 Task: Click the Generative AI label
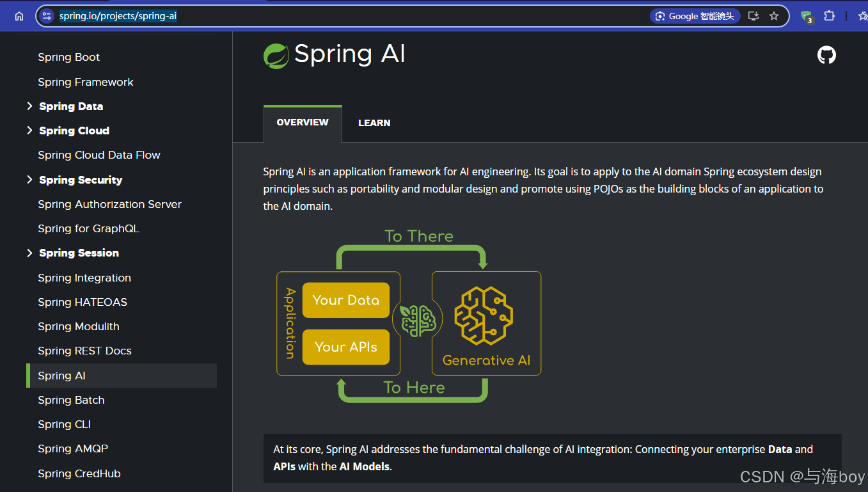pyautogui.click(x=486, y=360)
